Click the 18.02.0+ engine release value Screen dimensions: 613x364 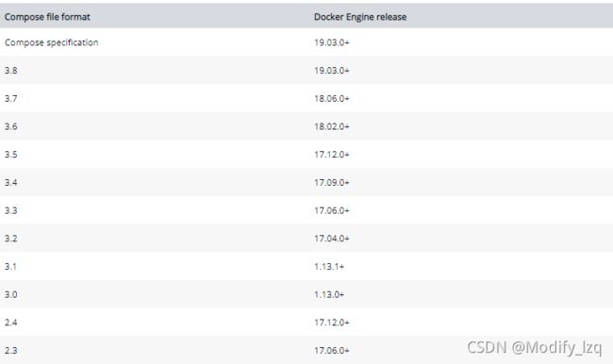click(332, 126)
